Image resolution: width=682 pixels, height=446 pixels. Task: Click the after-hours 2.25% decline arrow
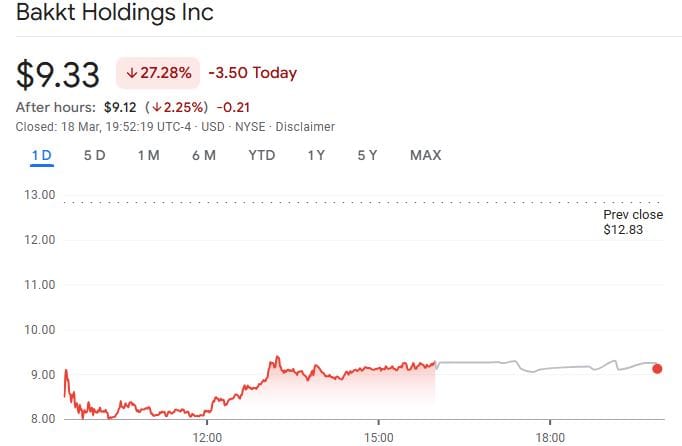155,107
